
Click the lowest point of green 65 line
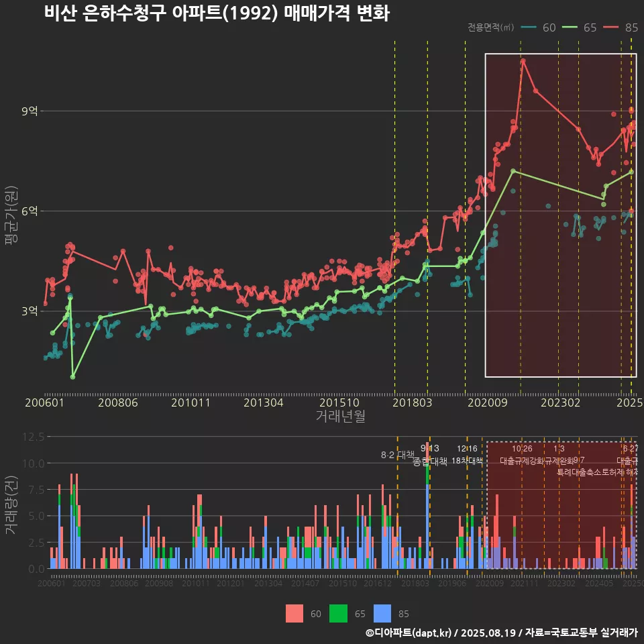(x=72, y=376)
